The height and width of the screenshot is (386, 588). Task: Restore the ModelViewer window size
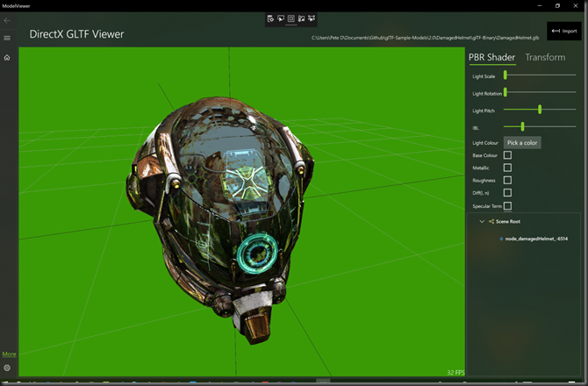click(557, 5)
